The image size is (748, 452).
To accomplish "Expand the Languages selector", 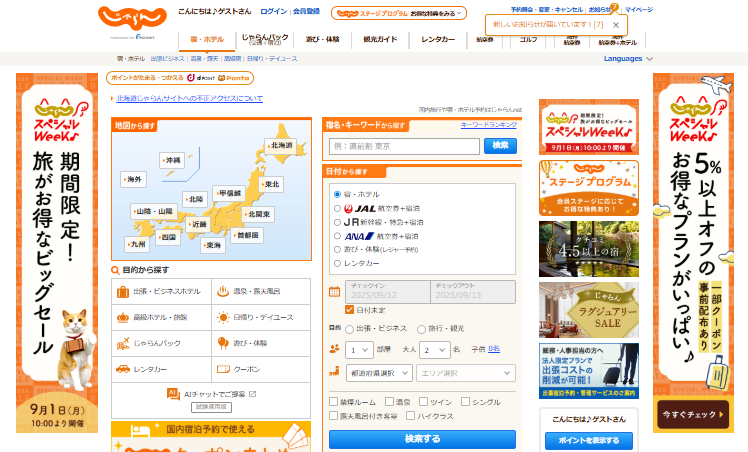I will click(628, 59).
